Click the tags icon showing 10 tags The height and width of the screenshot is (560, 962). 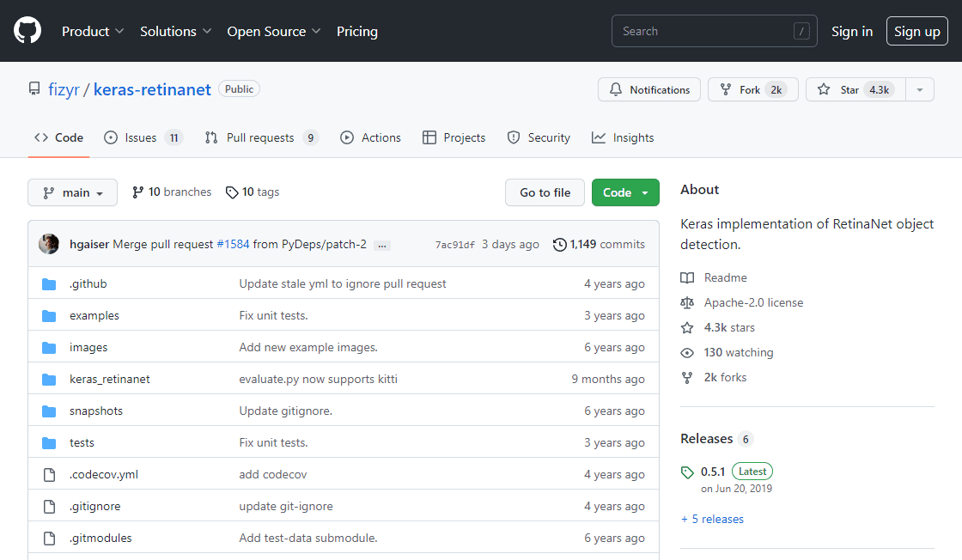point(232,192)
